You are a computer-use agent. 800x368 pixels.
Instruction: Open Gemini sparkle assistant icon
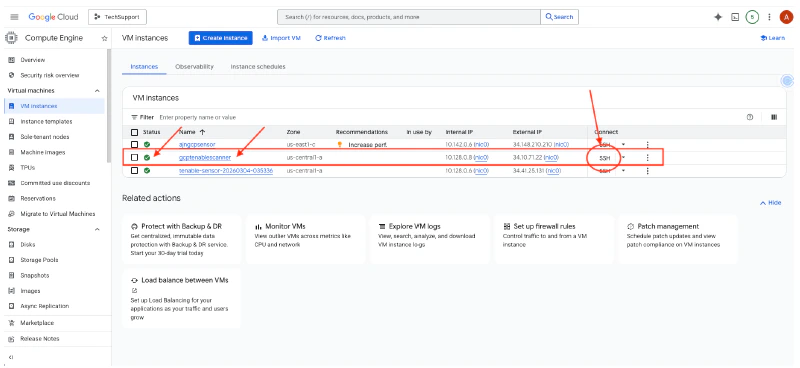tap(718, 17)
